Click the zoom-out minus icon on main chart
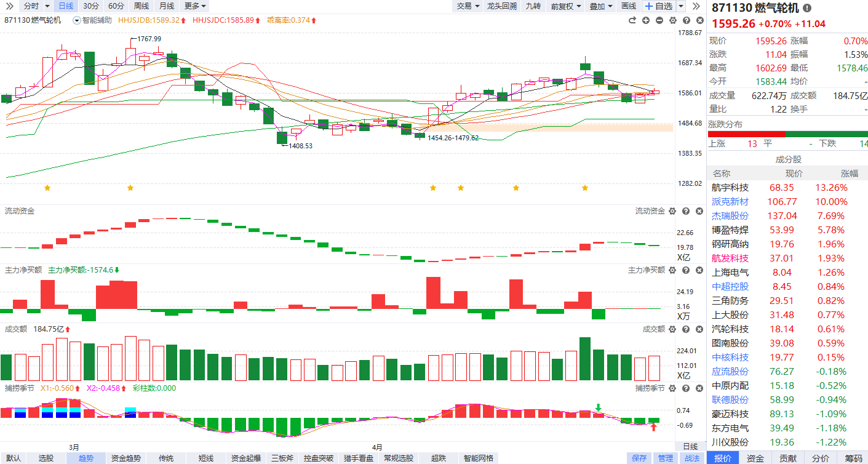The image size is (868, 464). pos(659,20)
